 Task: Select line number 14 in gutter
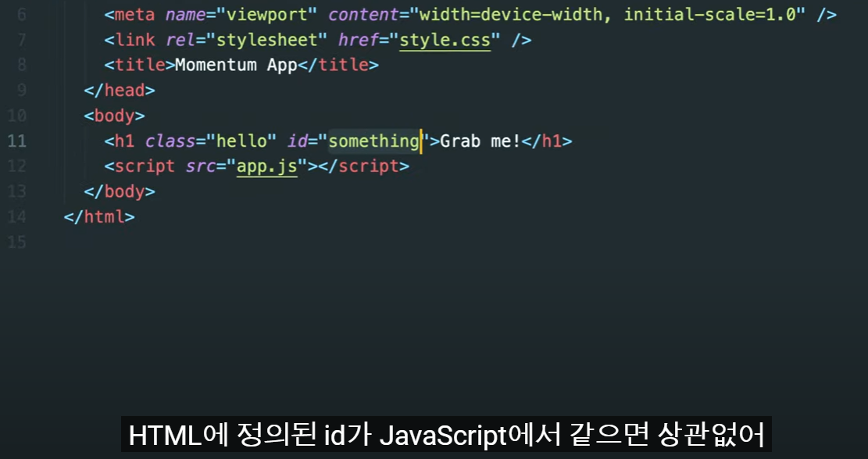coord(17,216)
